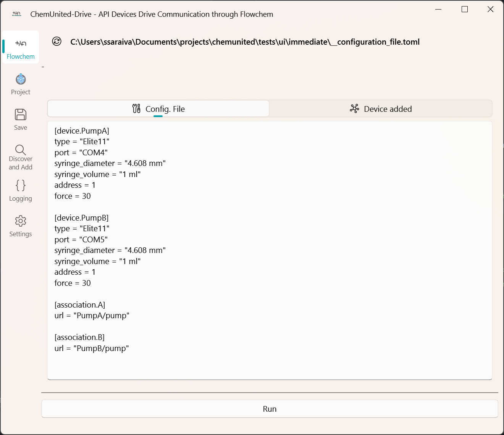Click the [device.PumpA] header line
The width and height of the screenshot is (504, 435).
[x=82, y=131]
